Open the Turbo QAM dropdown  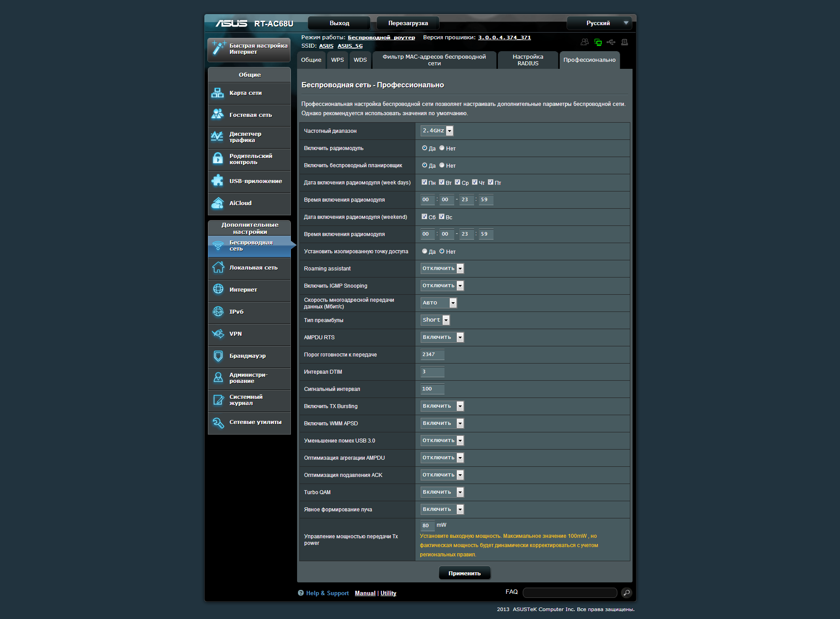pyautogui.click(x=442, y=492)
